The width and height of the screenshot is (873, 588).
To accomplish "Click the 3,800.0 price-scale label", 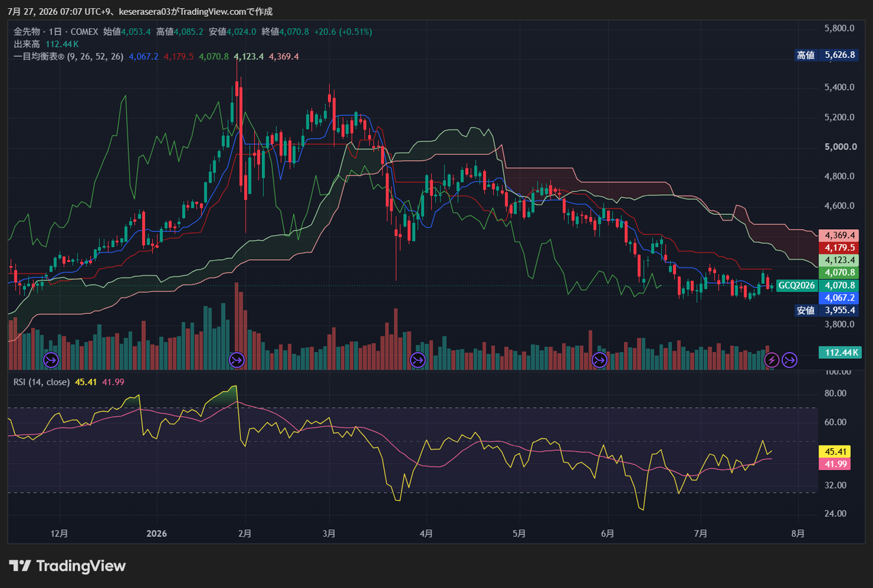I will pos(840,324).
